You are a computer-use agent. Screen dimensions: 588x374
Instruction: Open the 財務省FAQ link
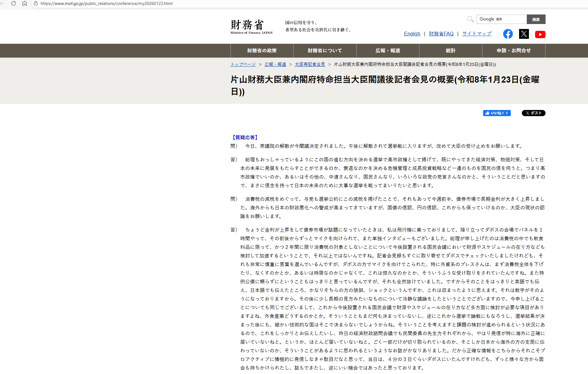click(441, 34)
